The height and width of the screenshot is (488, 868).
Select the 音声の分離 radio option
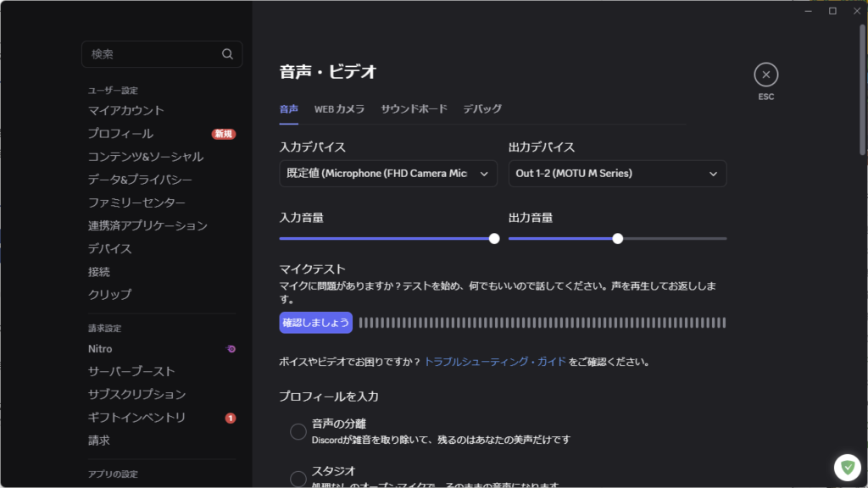[x=298, y=431]
